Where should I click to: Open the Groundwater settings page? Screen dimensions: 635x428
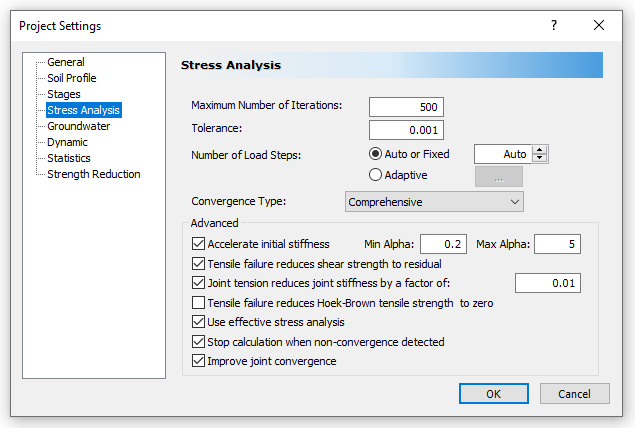[x=78, y=126]
